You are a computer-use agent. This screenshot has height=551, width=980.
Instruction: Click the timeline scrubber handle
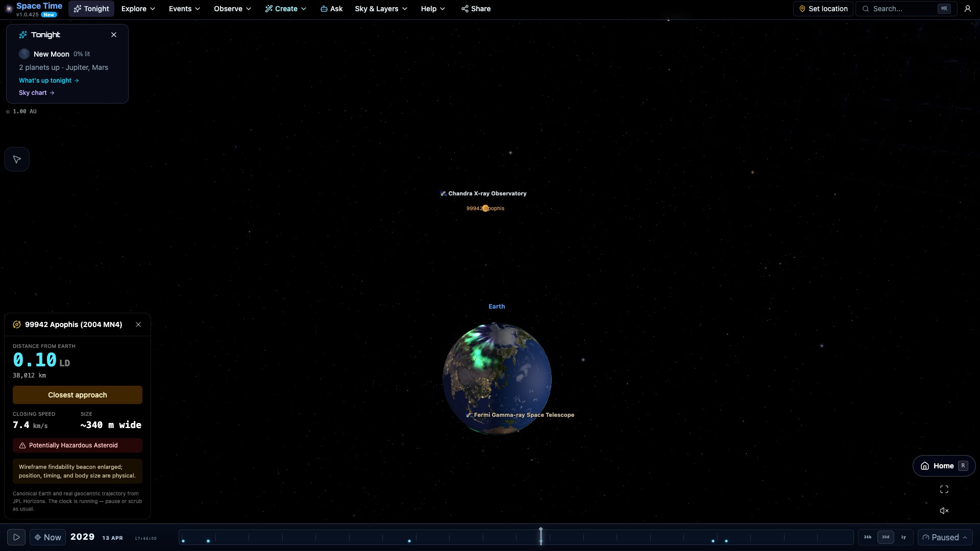541,536
